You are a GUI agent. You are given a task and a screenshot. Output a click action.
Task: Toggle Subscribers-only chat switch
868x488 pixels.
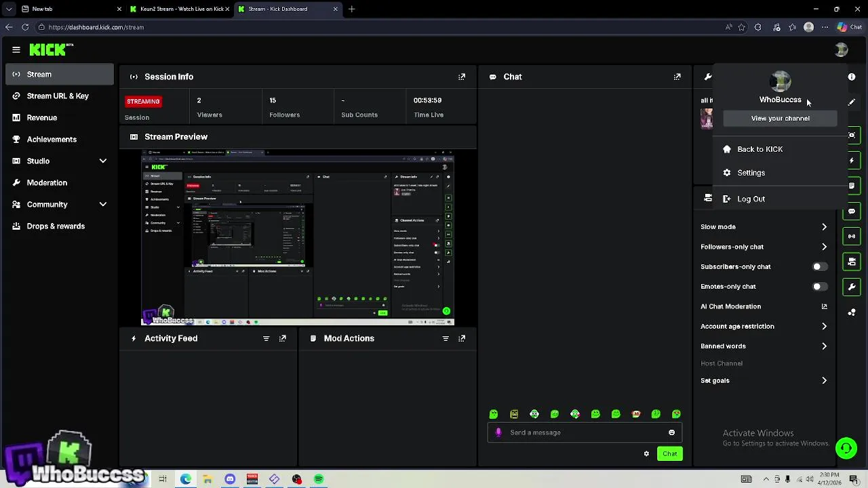[819, 267]
